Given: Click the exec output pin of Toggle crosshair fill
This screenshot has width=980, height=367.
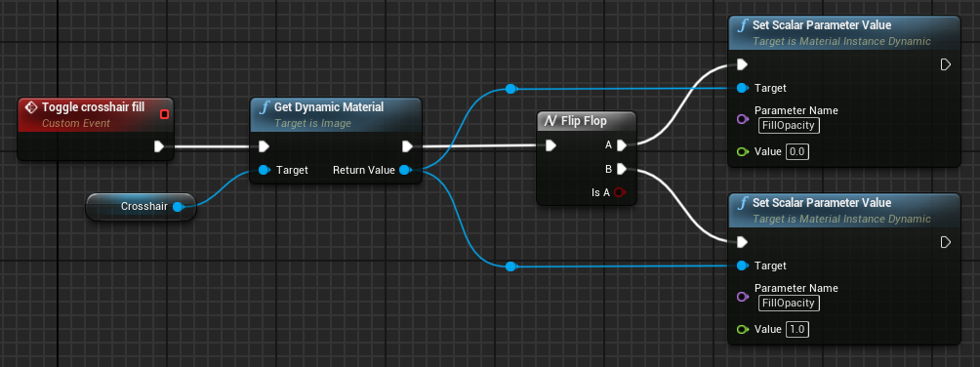Looking at the screenshot, I should pos(159,146).
